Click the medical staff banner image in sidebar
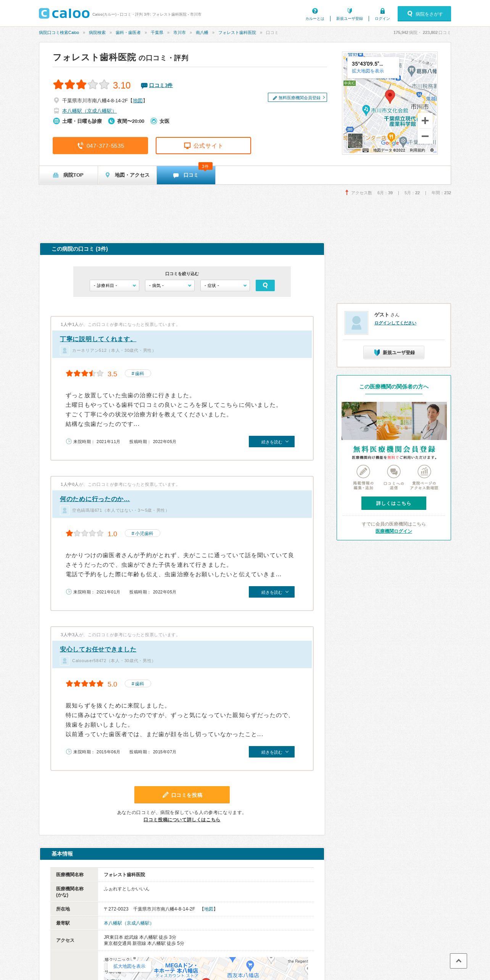 (394, 421)
